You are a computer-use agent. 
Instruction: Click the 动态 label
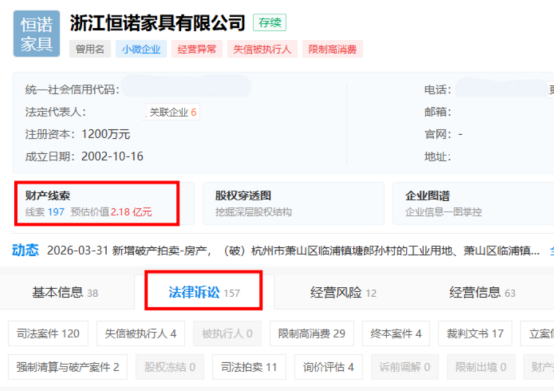click(25, 250)
